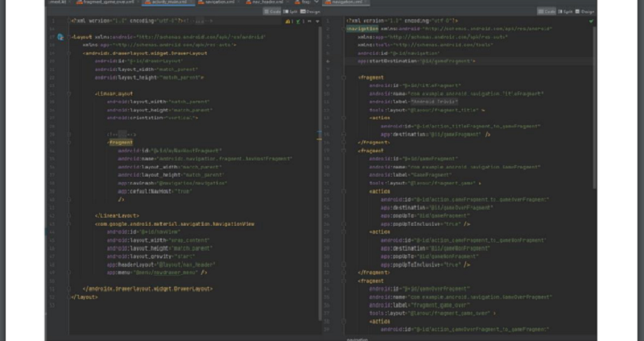Click the app:defaultNavHost true attribute
Screen dimensions: 644x341
click(x=155, y=191)
